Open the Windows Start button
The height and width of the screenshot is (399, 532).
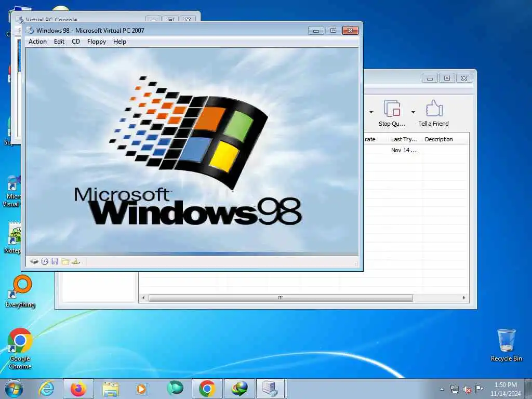tap(14, 389)
